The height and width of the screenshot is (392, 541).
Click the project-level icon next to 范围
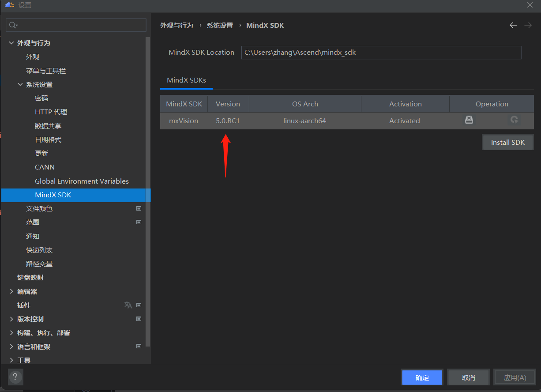tap(139, 222)
